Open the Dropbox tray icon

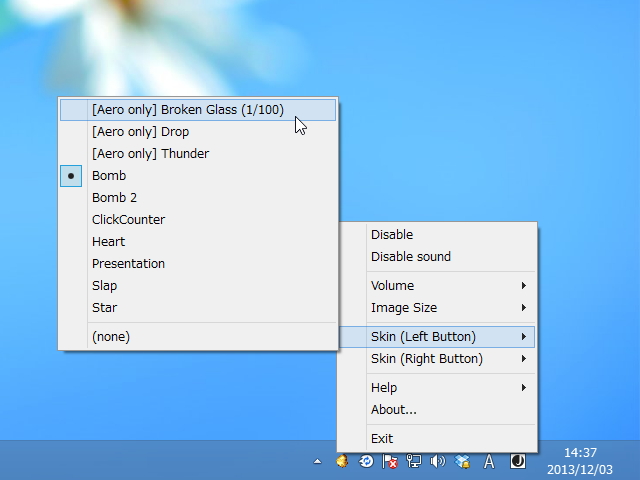462,462
